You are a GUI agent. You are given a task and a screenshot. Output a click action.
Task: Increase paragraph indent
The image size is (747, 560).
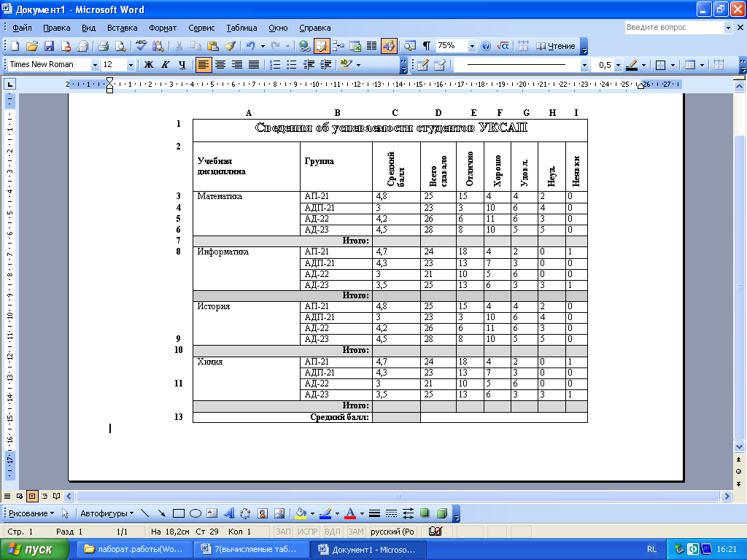click(326, 65)
